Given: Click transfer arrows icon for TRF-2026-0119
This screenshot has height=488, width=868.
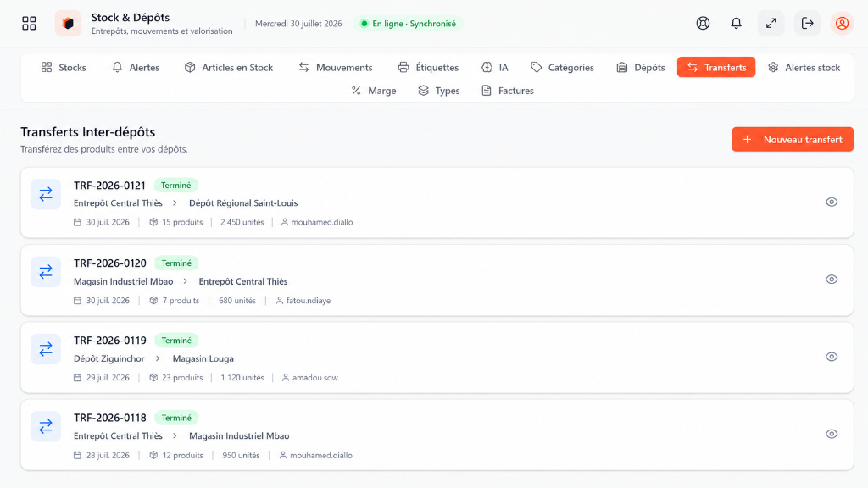Looking at the screenshot, I should tap(46, 349).
